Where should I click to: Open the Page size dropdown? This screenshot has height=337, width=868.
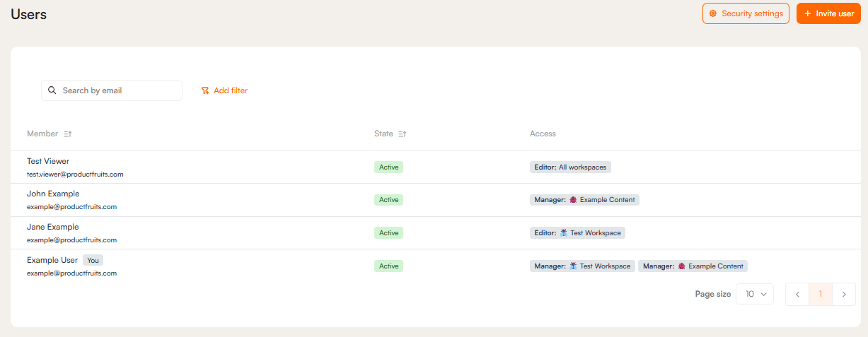pyautogui.click(x=755, y=295)
